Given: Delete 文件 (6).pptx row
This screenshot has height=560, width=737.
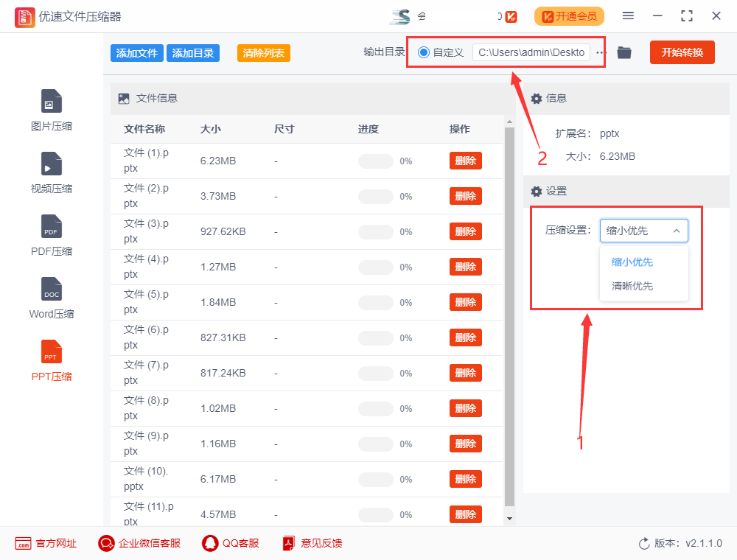Looking at the screenshot, I should (x=465, y=337).
